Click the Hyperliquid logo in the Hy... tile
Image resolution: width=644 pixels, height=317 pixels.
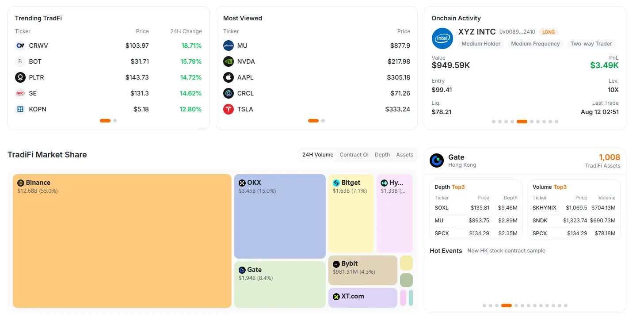click(384, 183)
